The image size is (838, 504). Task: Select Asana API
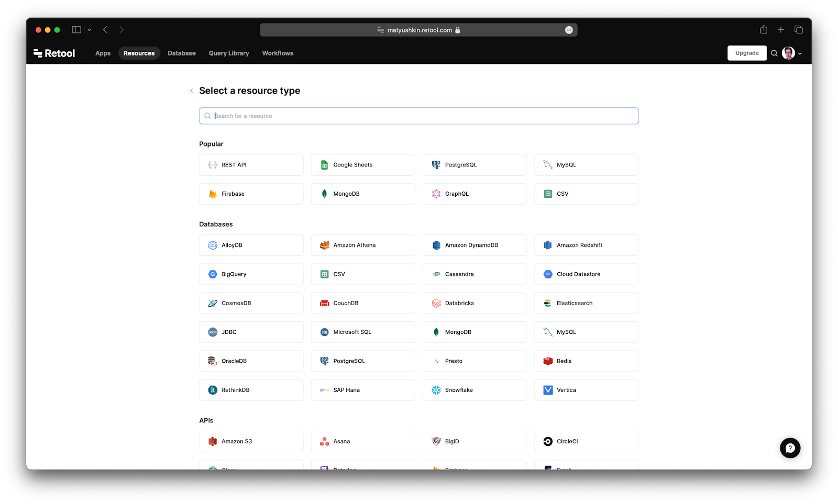click(x=363, y=441)
